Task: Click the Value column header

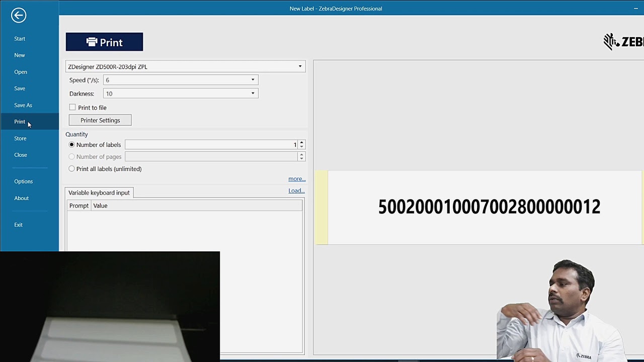Action: pyautogui.click(x=197, y=206)
